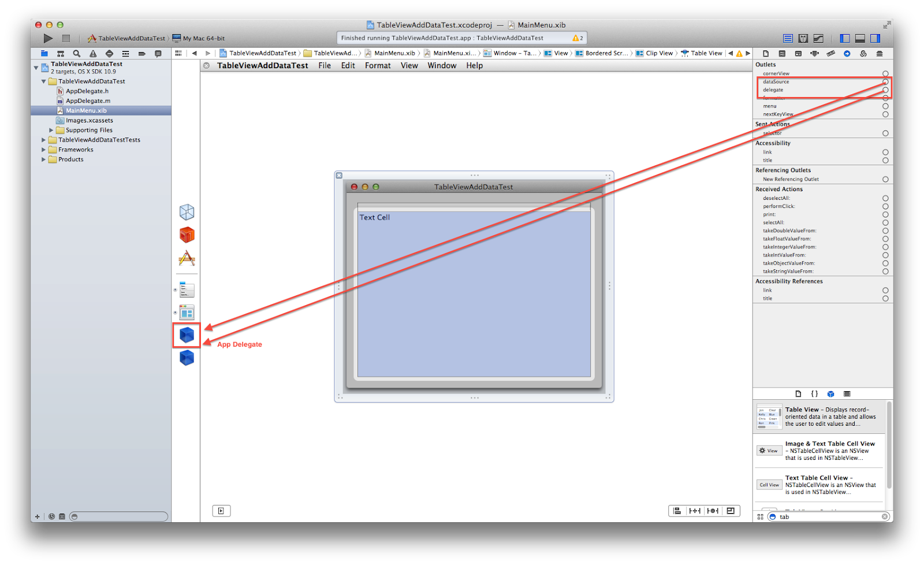Show the Connections inspector arrow icon
The width and height of the screenshot is (924, 565).
pyautogui.click(x=847, y=53)
